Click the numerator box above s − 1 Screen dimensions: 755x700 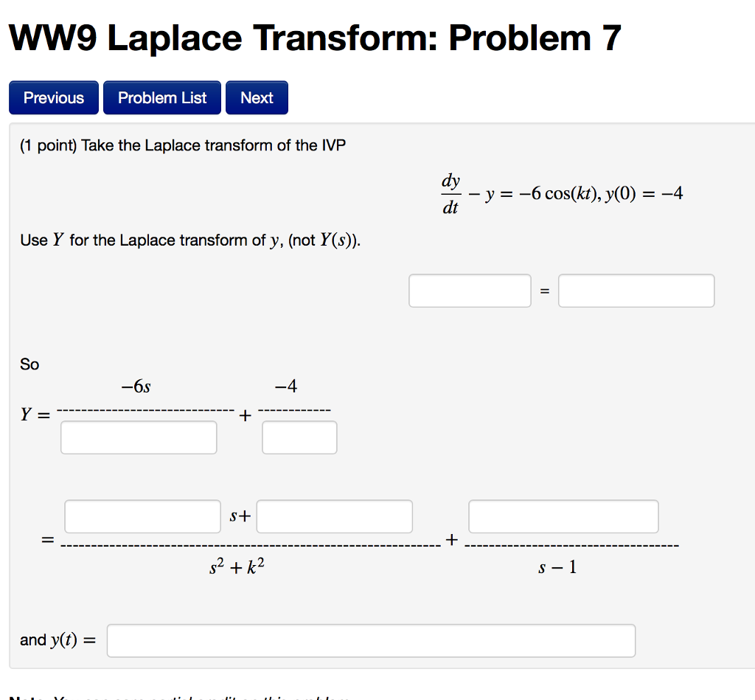(x=563, y=516)
